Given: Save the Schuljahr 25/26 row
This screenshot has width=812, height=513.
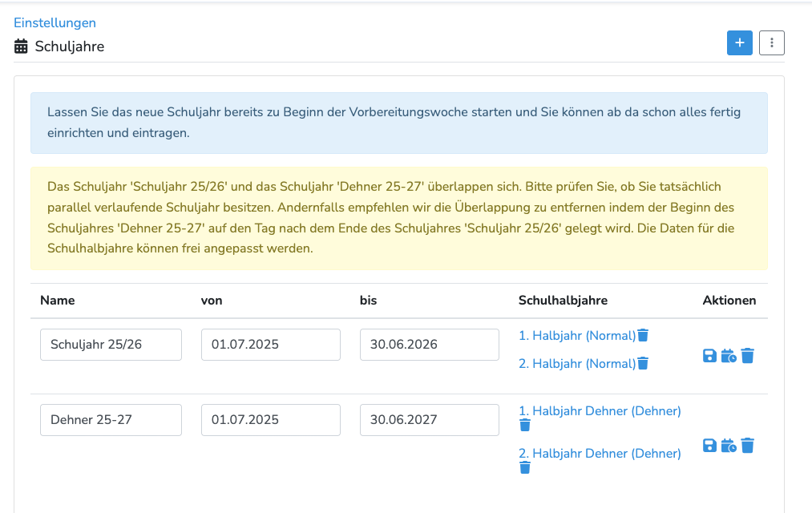Looking at the screenshot, I should point(709,356).
